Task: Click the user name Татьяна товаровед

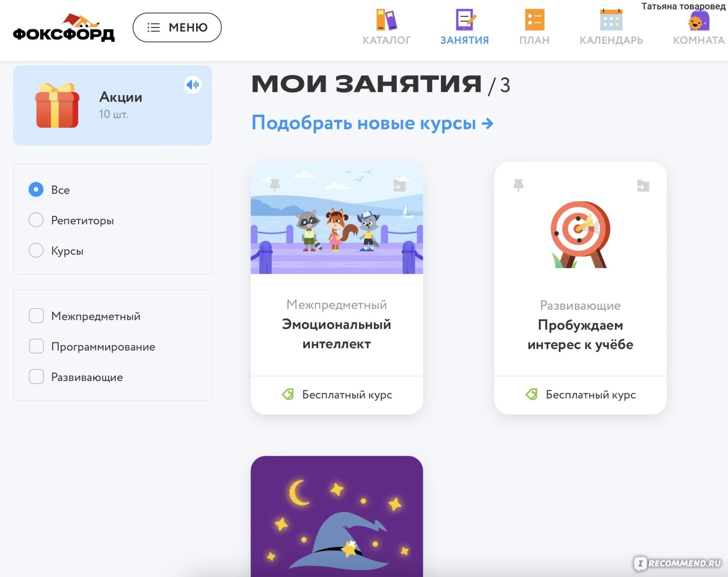Action: (683, 6)
